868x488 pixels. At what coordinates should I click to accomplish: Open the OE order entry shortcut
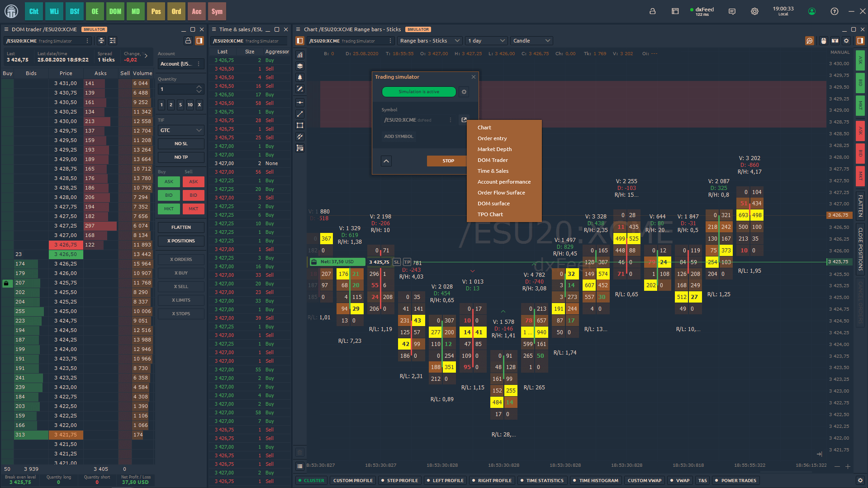[x=95, y=11]
